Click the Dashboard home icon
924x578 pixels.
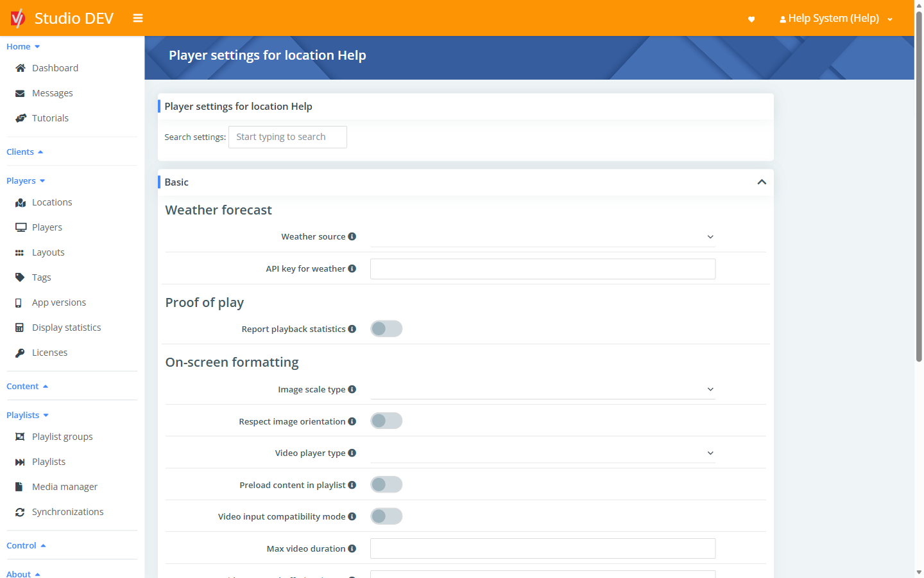click(x=20, y=68)
